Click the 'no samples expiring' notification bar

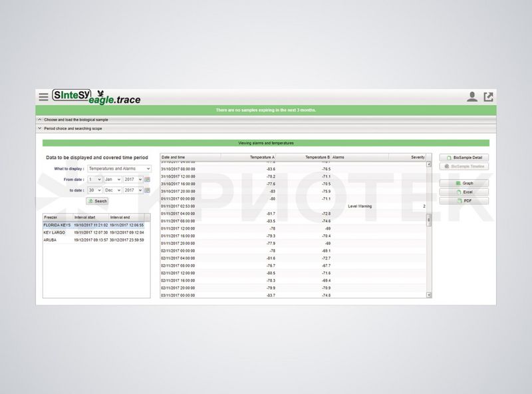pyautogui.click(x=266, y=110)
